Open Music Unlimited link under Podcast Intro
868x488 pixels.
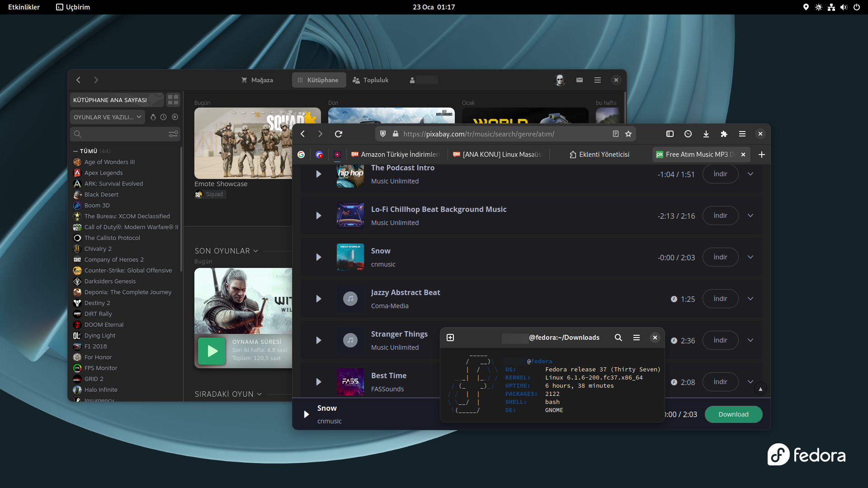395,181
